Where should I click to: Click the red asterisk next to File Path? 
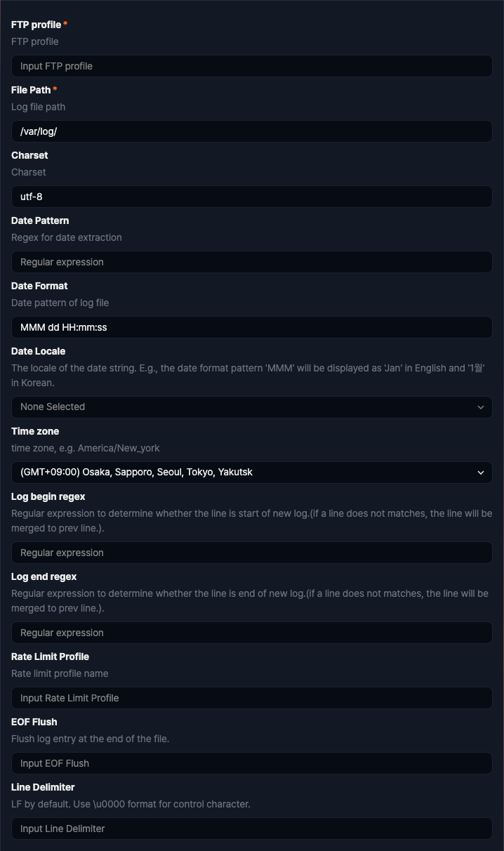click(55, 89)
